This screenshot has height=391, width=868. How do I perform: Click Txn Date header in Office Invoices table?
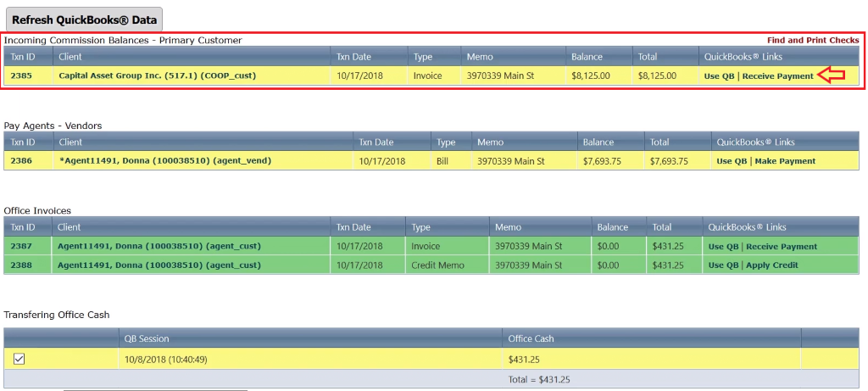(x=353, y=227)
